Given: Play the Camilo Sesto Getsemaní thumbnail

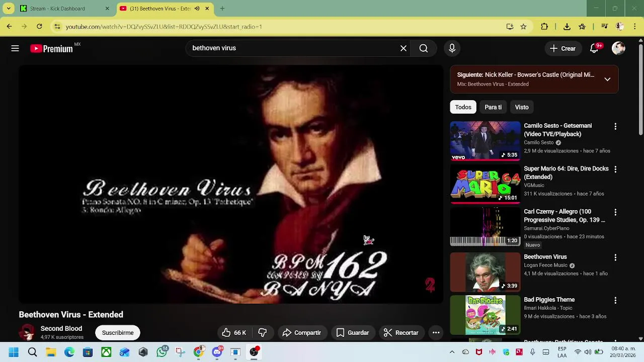Looking at the screenshot, I should click(485, 141).
